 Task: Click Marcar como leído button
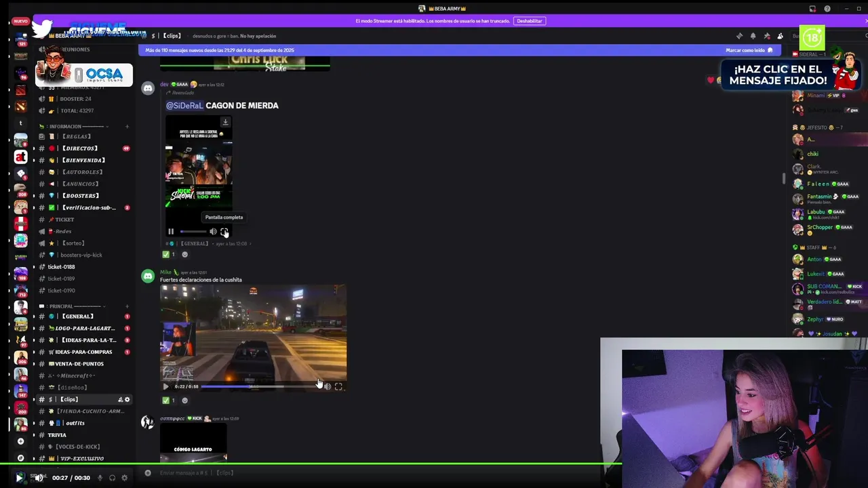(749, 50)
